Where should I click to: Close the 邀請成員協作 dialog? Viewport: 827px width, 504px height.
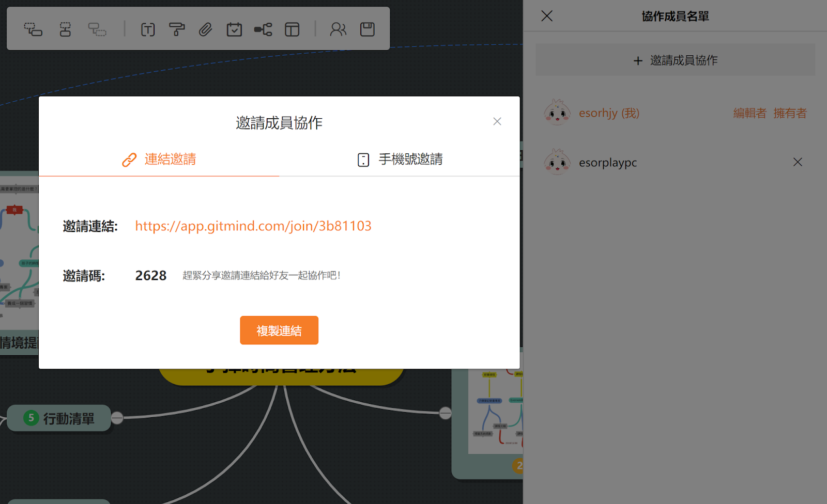497,121
